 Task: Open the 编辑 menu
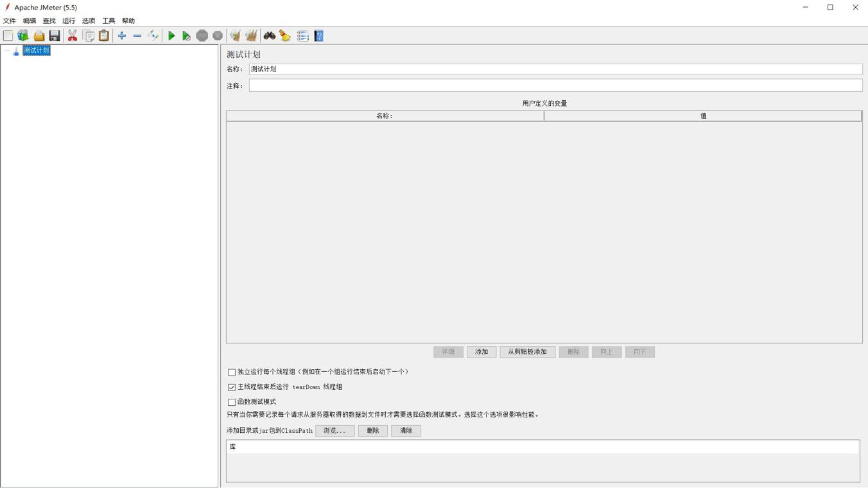[x=30, y=21]
